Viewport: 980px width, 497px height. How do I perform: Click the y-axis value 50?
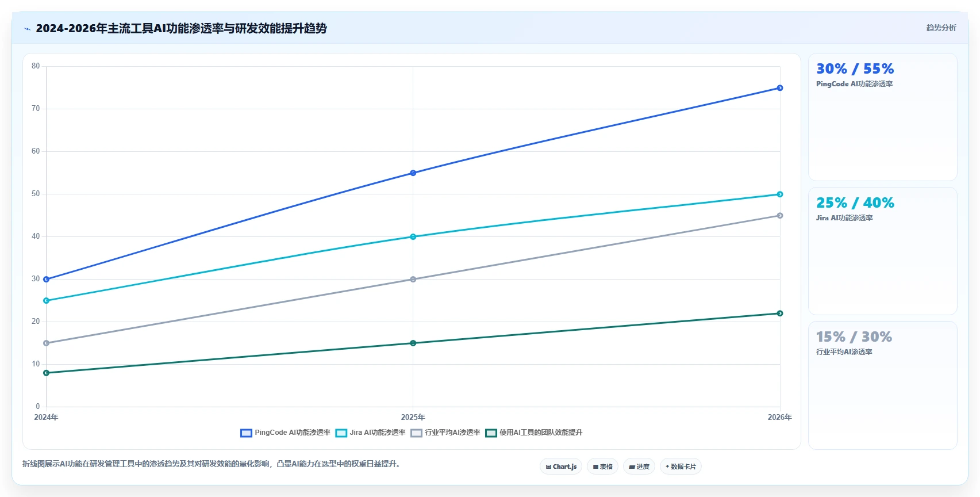(36, 194)
